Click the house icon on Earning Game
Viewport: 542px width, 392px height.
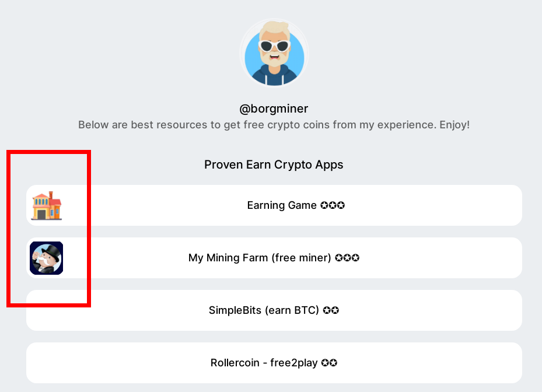[46, 206]
